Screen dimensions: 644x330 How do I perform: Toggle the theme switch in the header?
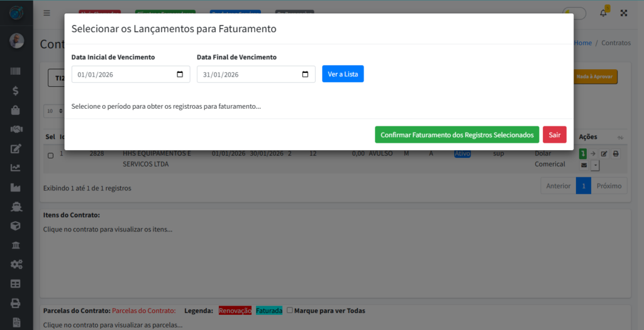click(574, 13)
